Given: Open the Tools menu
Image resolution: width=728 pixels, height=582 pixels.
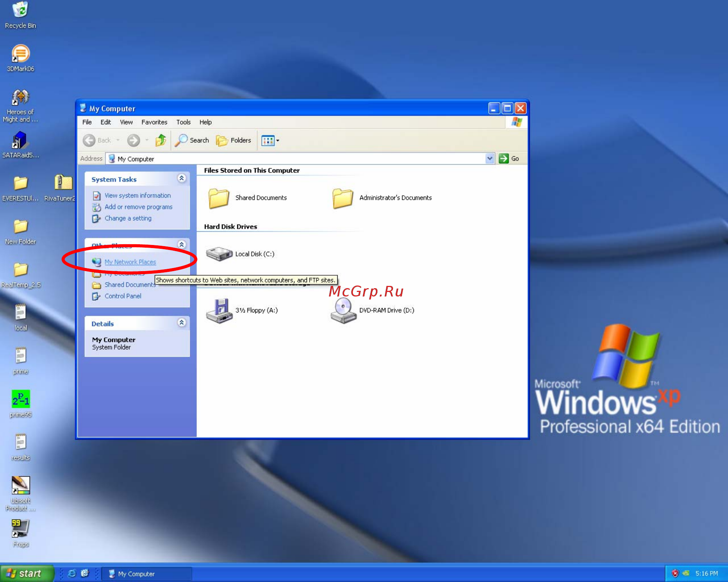Looking at the screenshot, I should (183, 122).
